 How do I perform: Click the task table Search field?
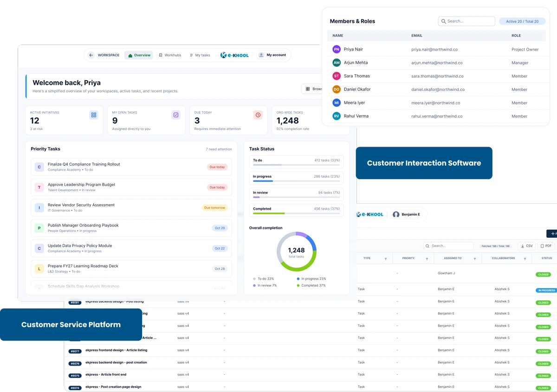coord(448,246)
